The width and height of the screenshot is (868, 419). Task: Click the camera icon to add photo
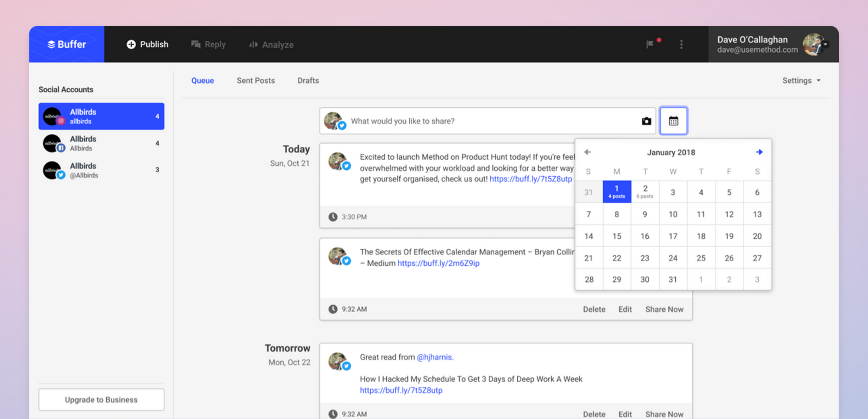tap(646, 121)
